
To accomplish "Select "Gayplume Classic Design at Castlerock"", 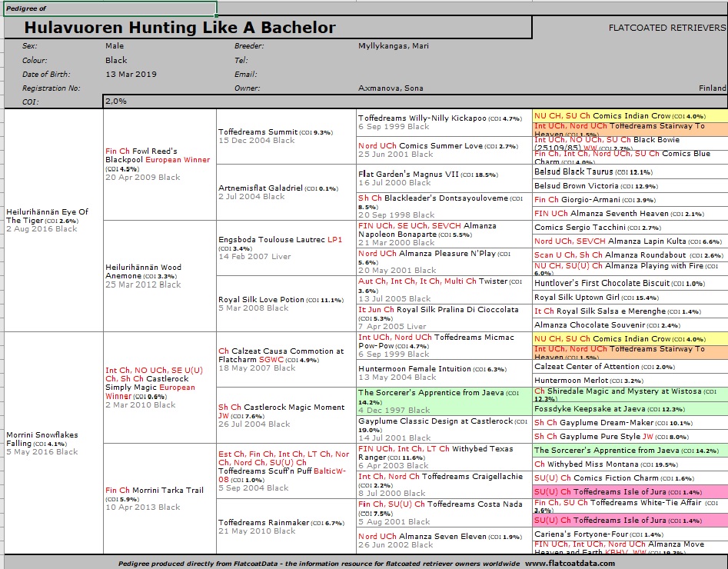I will [444, 429].
